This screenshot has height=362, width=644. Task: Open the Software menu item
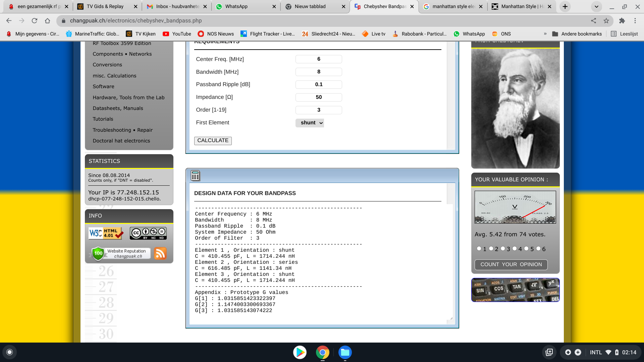point(103,86)
